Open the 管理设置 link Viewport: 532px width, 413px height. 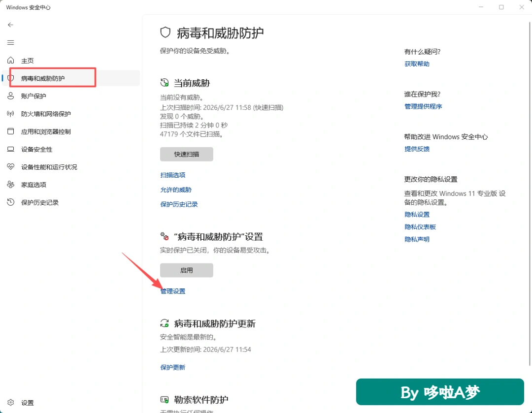click(x=173, y=291)
